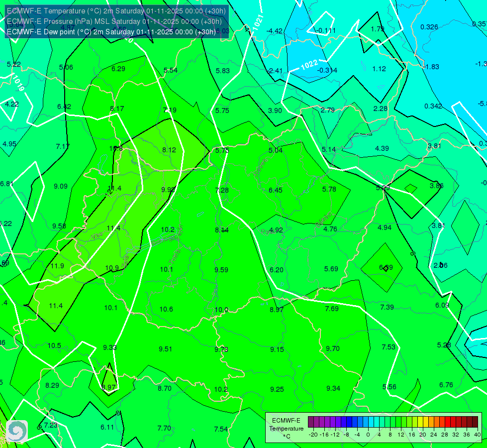Click the 1019 isobar label
The height and width of the screenshot is (448, 487).
[x=18, y=83]
